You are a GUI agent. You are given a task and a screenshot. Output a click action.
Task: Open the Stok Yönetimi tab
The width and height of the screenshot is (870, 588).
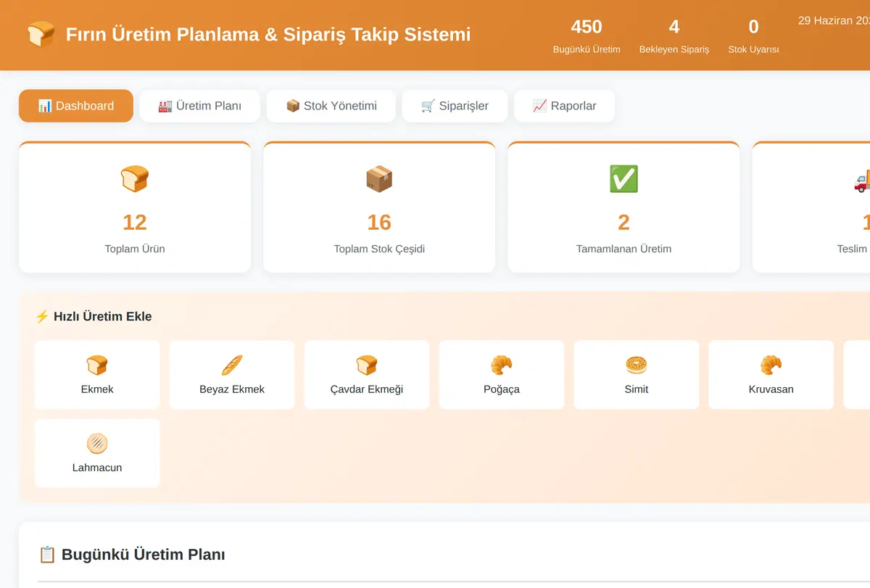(x=331, y=106)
